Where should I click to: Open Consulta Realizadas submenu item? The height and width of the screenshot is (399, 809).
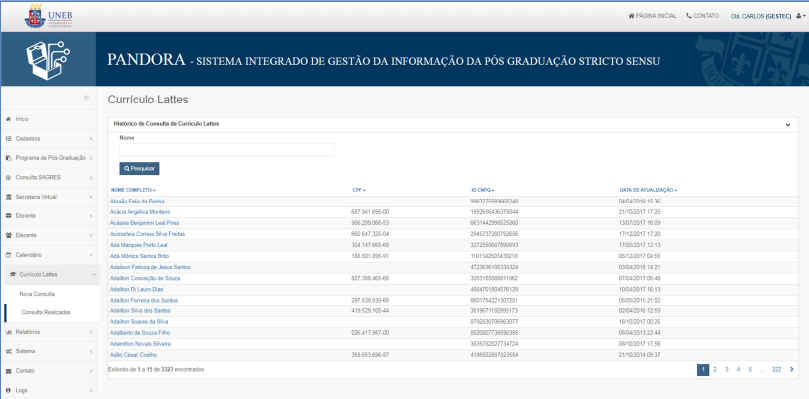[x=46, y=313]
